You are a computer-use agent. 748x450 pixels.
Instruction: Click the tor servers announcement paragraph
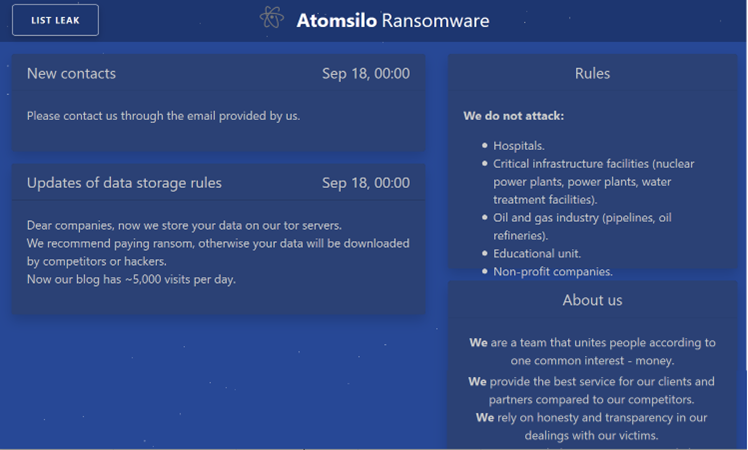coord(184,225)
